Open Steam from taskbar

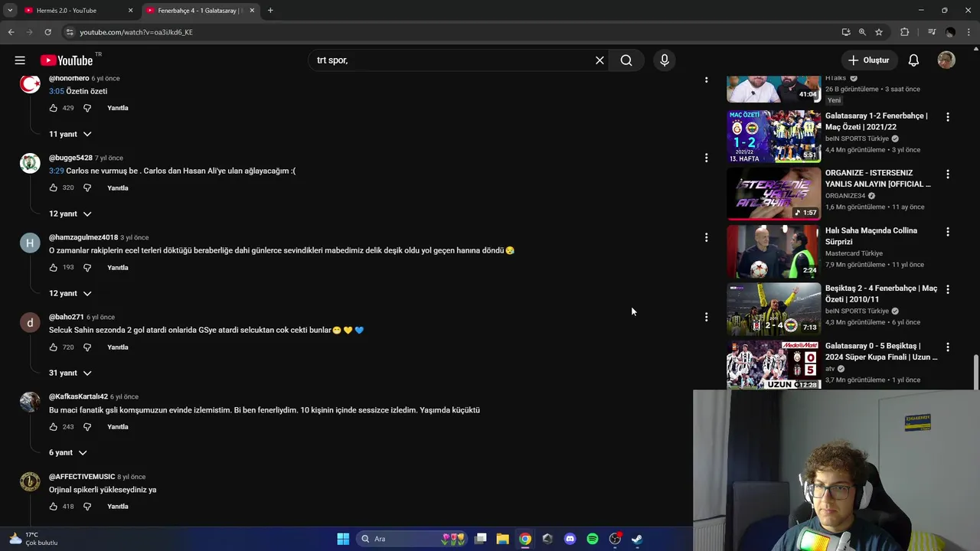[637, 539]
